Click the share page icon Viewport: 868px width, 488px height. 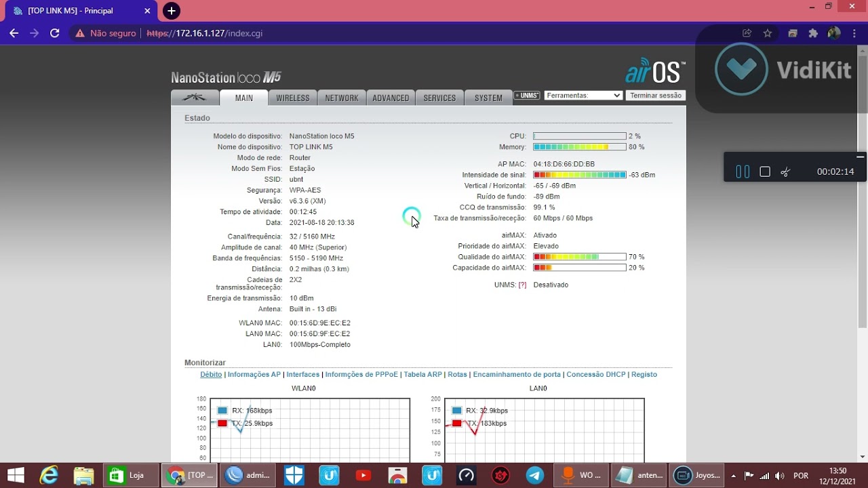click(x=747, y=33)
